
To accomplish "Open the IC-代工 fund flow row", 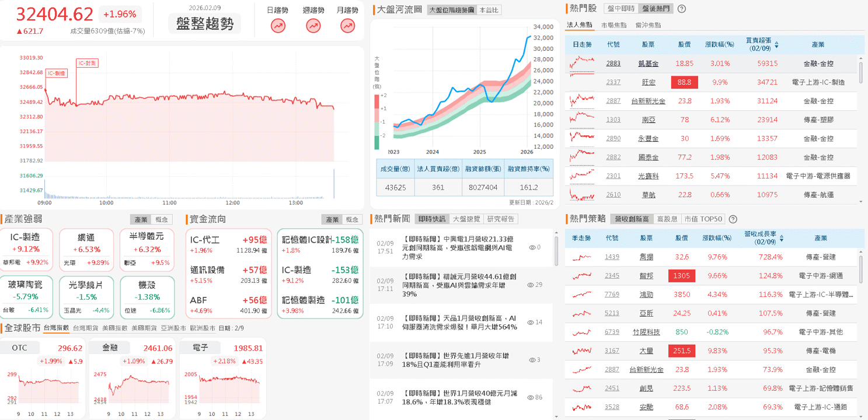I will pyautogui.click(x=228, y=244).
